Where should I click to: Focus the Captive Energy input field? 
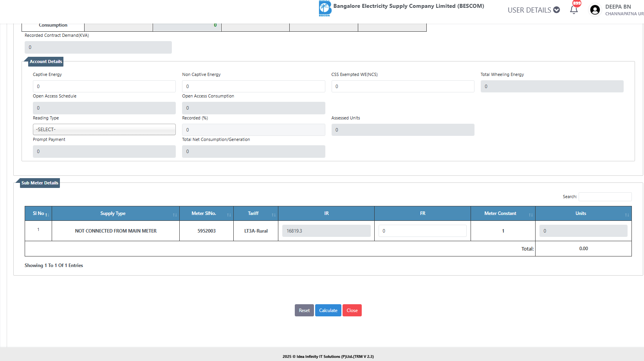(104, 87)
